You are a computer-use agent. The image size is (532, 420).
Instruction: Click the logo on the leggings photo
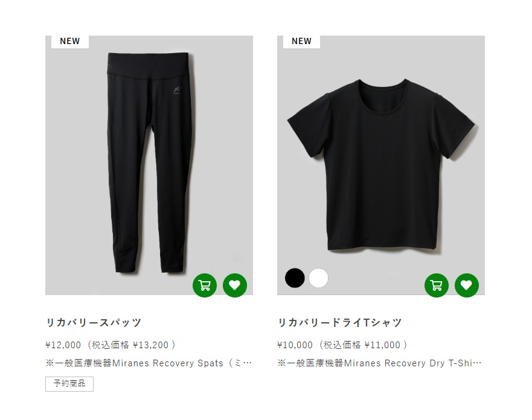coord(177,90)
